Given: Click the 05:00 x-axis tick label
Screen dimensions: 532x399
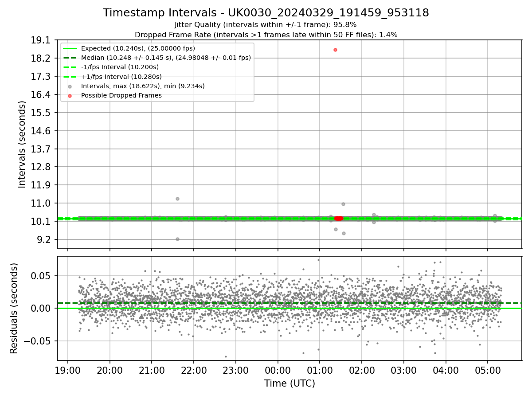Looking at the screenshot, I should 488,370.
